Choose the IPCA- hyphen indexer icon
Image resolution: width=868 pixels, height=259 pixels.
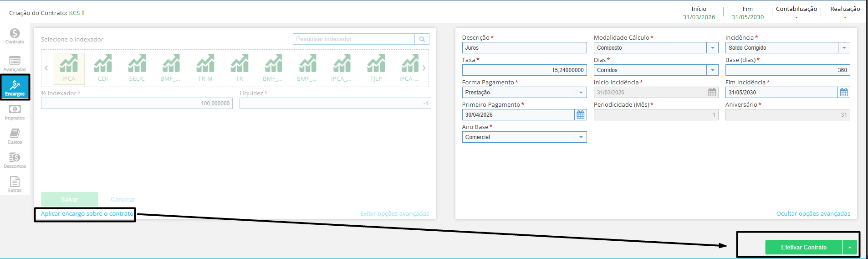click(410, 68)
